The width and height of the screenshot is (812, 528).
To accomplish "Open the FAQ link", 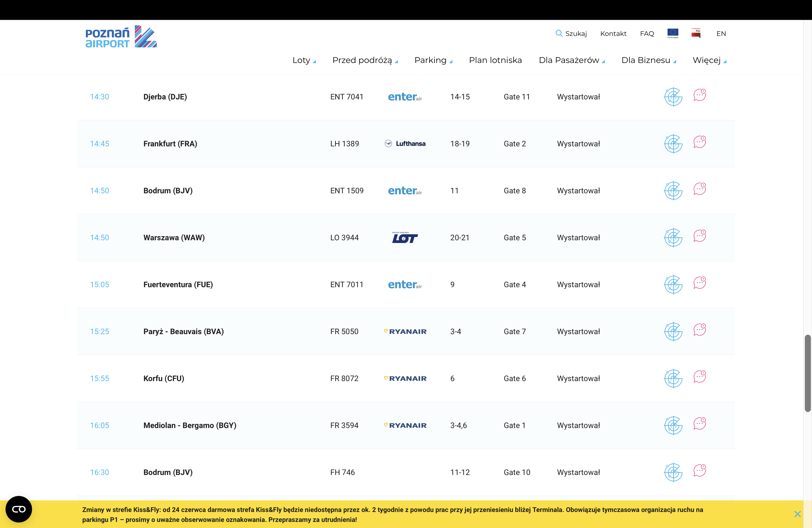I will [x=647, y=33].
